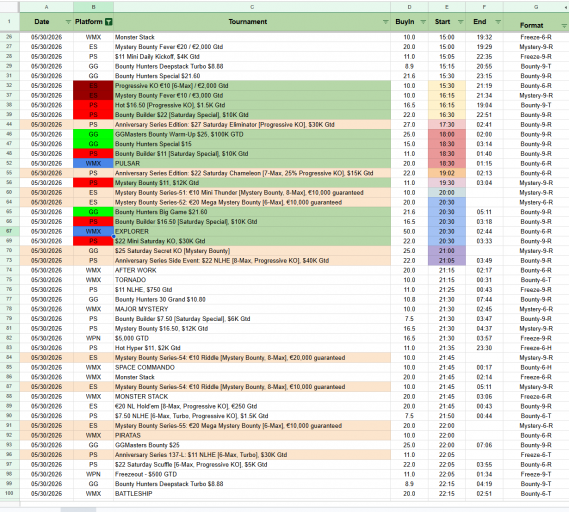The height and width of the screenshot is (512, 569).
Task: Click the 23:30 end time for Hot Hyper
Action: tap(484, 348)
